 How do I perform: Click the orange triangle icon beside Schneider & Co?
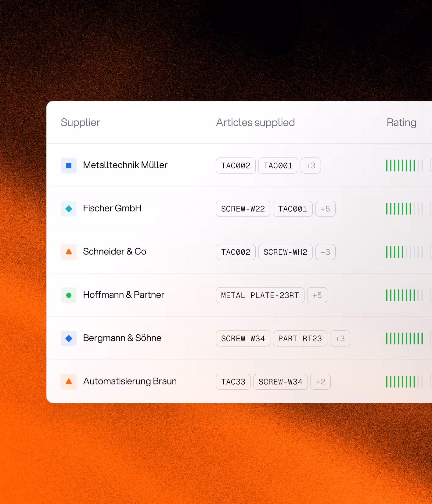[x=69, y=252]
